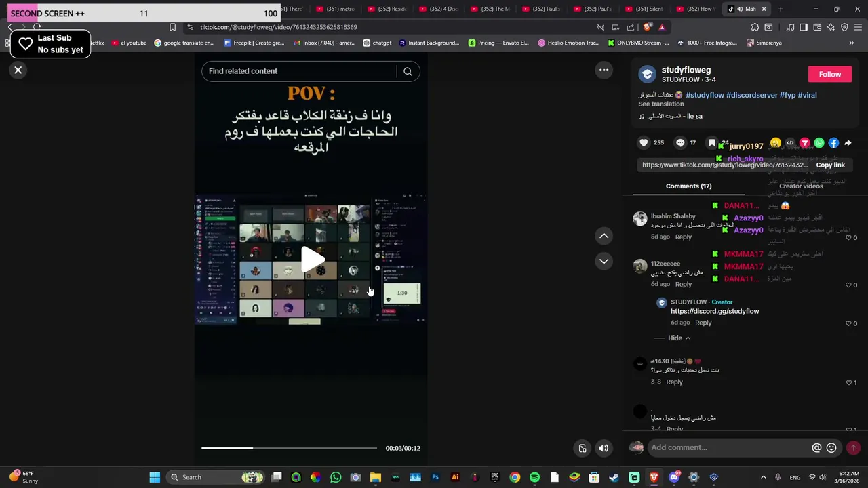Share to WhatsApp icon
Image resolution: width=868 pixels, height=488 pixels.
click(819, 143)
